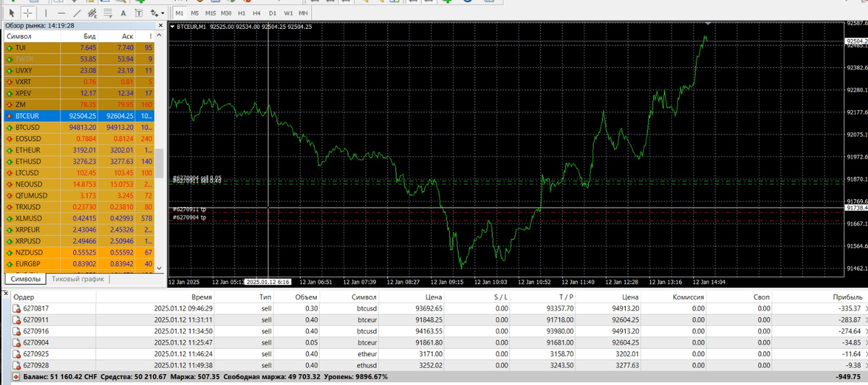The width and height of the screenshot is (868, 385).
Task: Click the UVXY symbol arrow icon
Action: (x=9, y=70)
